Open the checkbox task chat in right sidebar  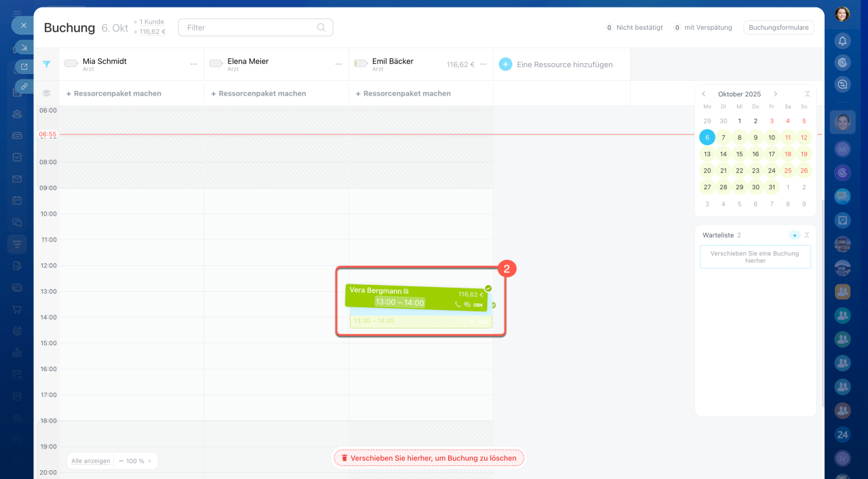pos(842,220)
